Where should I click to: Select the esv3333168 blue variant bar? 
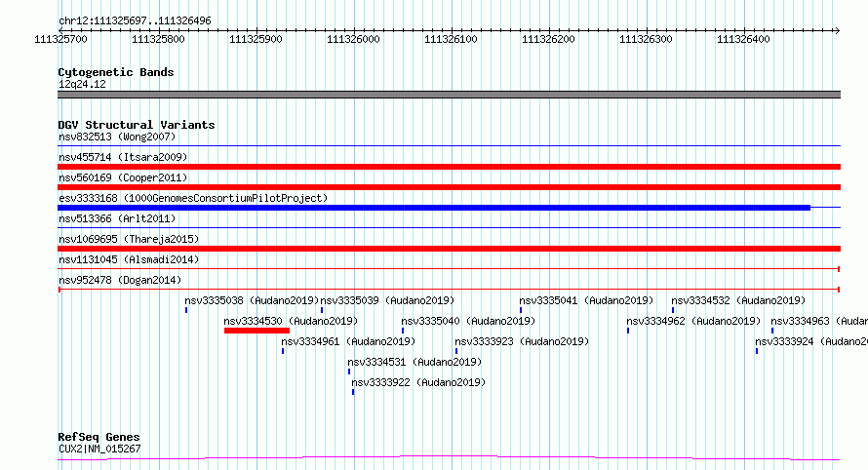(x=434, y=208)
